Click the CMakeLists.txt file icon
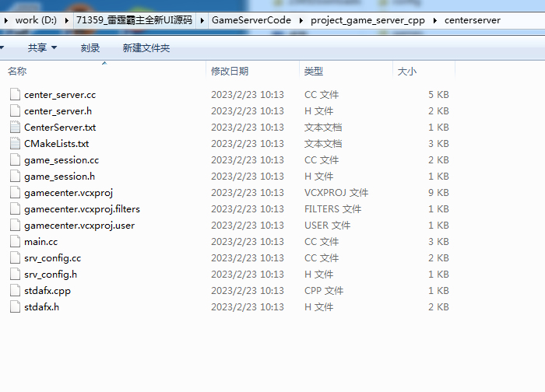Image resolution: width=545 pixels, height=392 pixels. coord(15,143)
